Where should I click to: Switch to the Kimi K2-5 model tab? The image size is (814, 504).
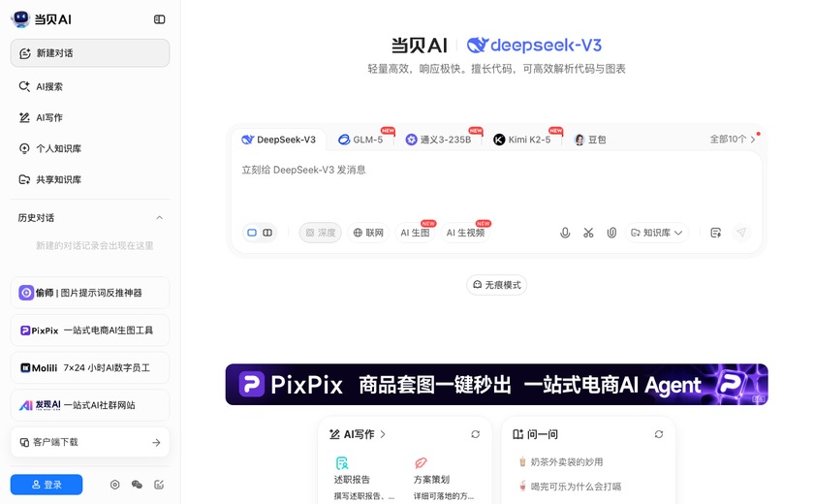(x=522, y=140)
